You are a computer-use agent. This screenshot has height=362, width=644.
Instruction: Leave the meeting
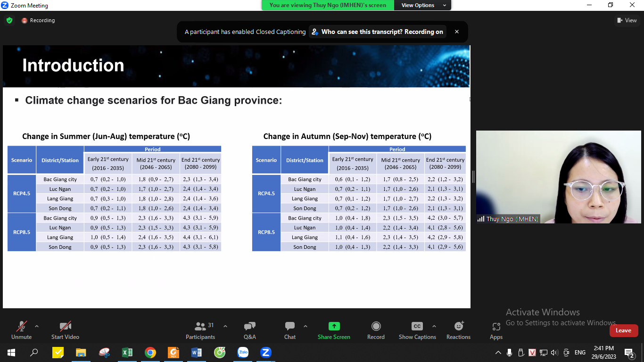(623, 330)
